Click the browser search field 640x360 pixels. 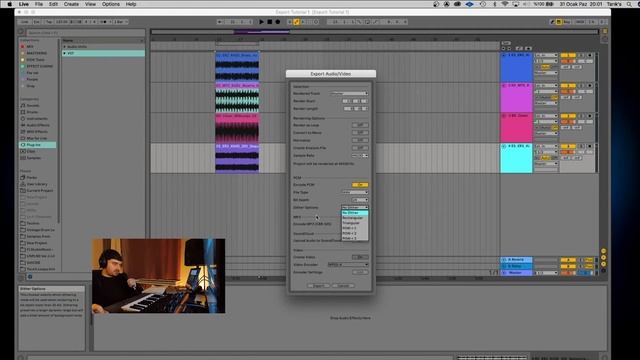[86, 33]
